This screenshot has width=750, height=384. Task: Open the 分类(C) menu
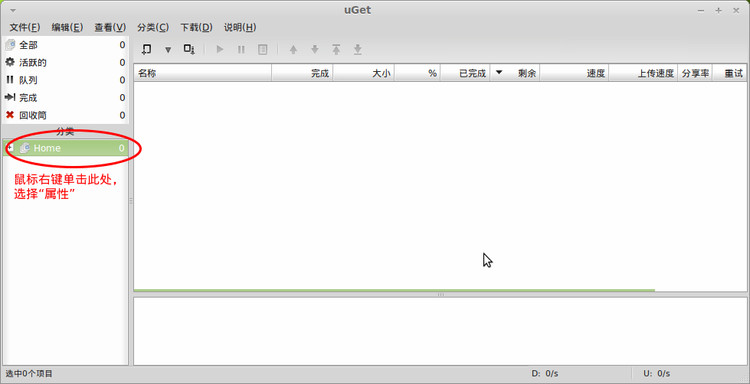click(153, 27)
